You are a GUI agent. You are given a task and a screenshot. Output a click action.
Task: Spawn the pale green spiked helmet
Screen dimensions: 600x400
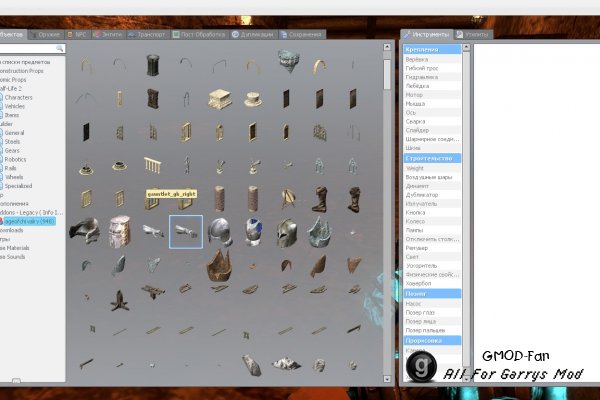click(320, 232)
